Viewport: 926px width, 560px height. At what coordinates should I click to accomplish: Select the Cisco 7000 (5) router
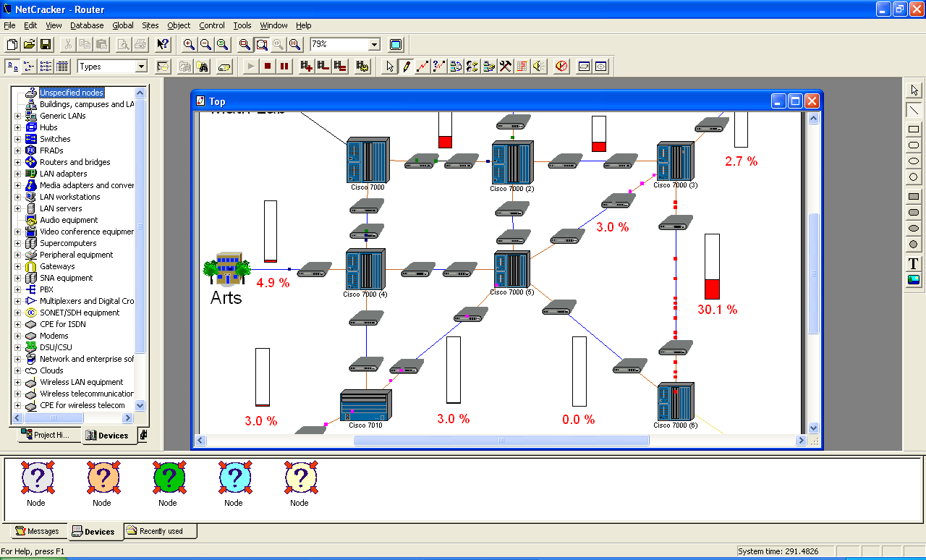coord(512,269)
